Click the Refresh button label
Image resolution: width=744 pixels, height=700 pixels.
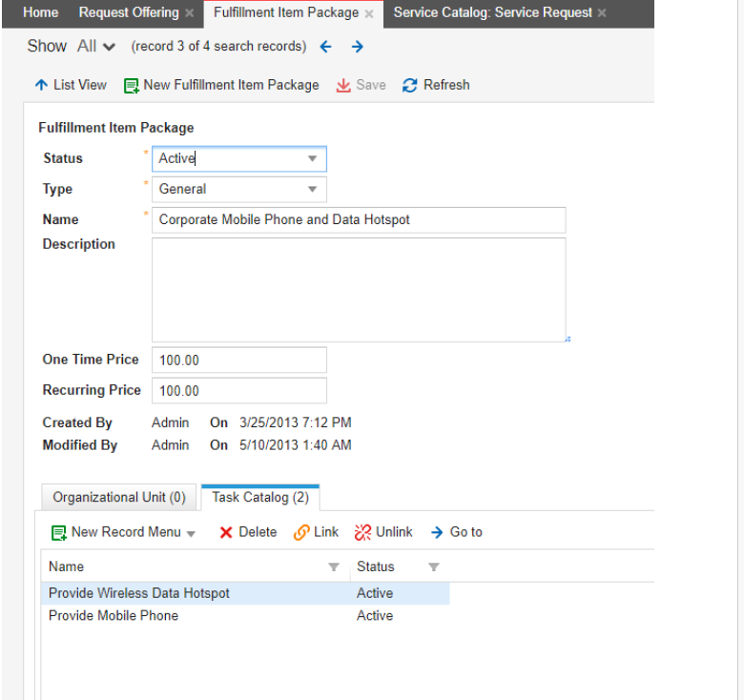446,85
